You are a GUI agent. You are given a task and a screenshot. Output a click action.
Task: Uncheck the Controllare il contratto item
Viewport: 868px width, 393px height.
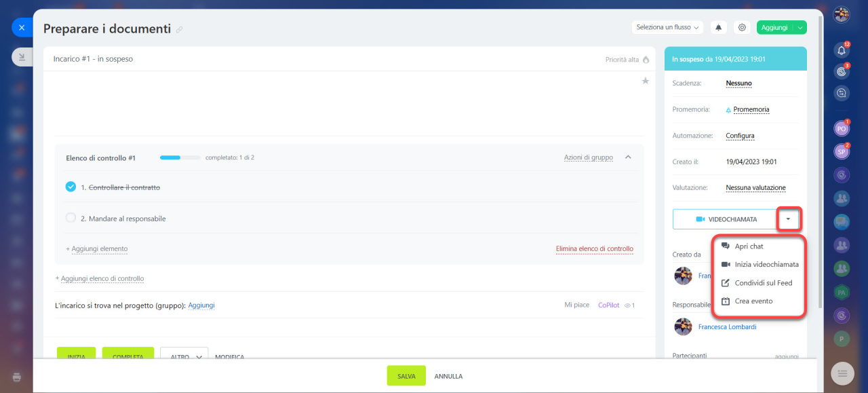pyautogui.click(x=71, y=187)
